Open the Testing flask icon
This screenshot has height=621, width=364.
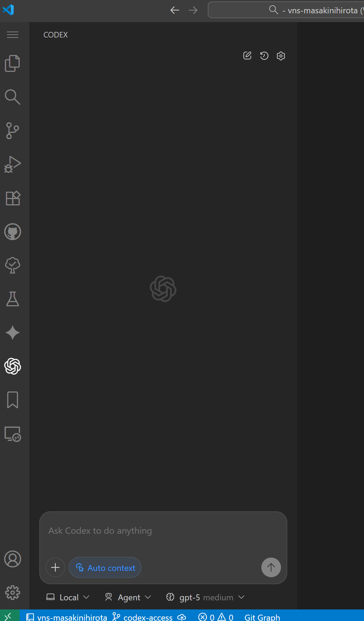[13, 299]
